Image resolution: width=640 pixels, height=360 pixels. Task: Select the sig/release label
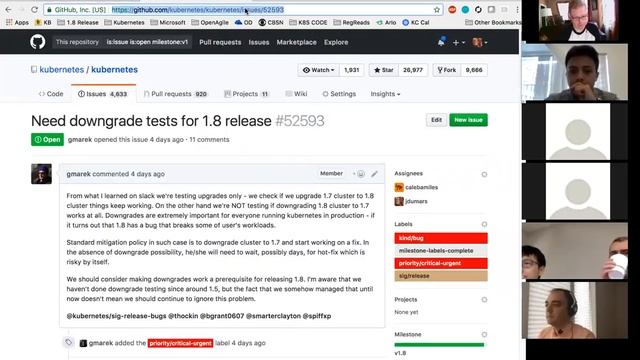pyautogui.click(x=441, y=276)
